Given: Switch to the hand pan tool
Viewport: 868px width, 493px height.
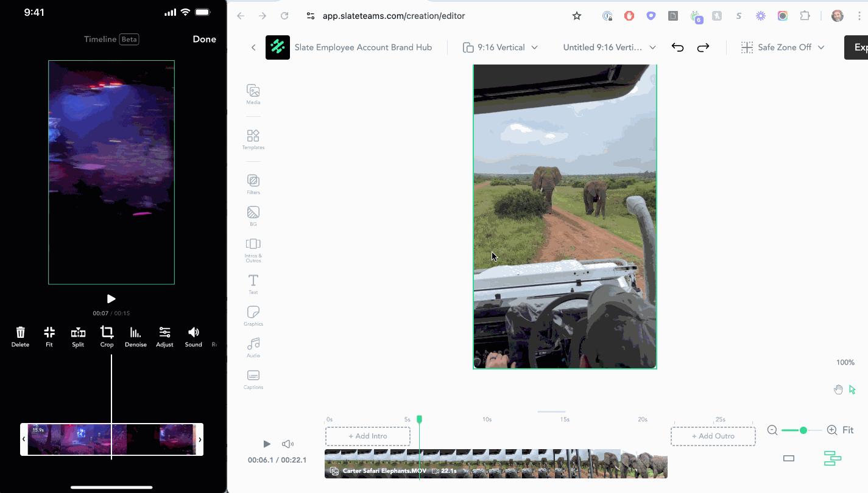Looking at the screenshot, I should click(x=838, y=390).
